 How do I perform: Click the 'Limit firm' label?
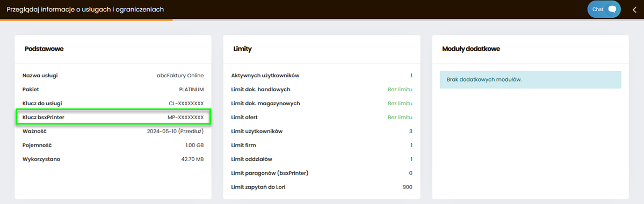(x=244, y=145)
